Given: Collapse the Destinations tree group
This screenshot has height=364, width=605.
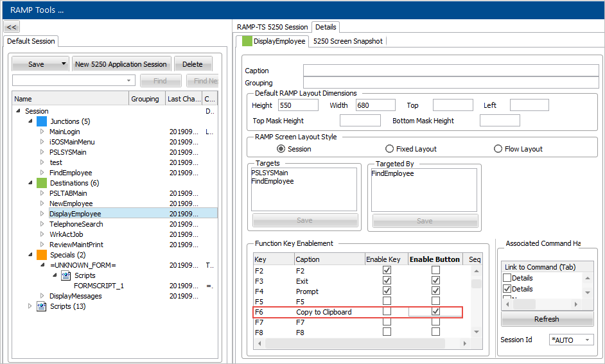Looking at the screenshot, I should (30, 183).
